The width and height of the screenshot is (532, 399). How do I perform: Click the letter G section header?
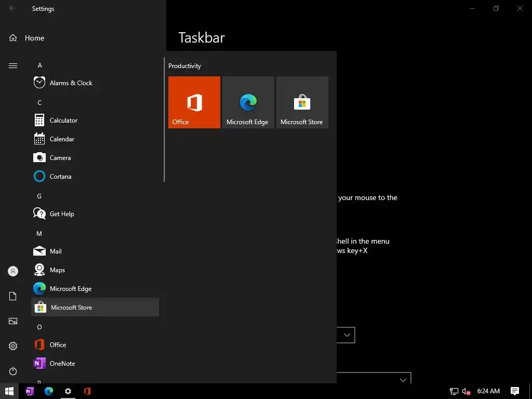click(x=39, y=196)
